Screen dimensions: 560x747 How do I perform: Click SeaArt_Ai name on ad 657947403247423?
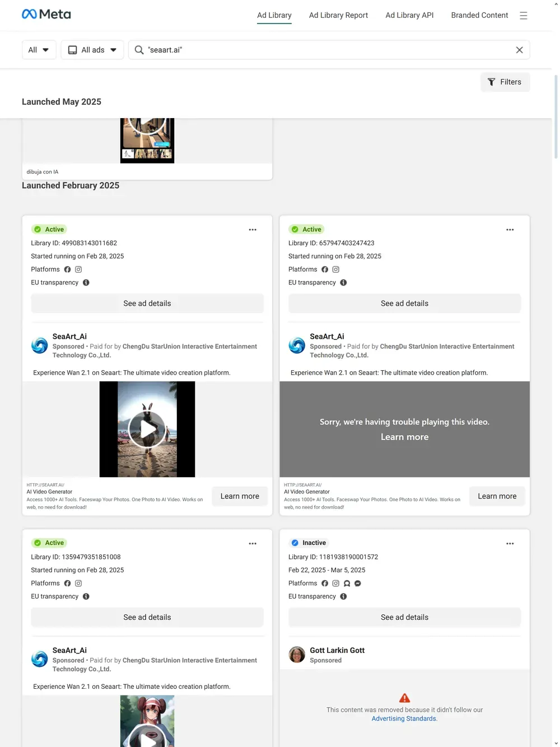[x=327, y=337]
